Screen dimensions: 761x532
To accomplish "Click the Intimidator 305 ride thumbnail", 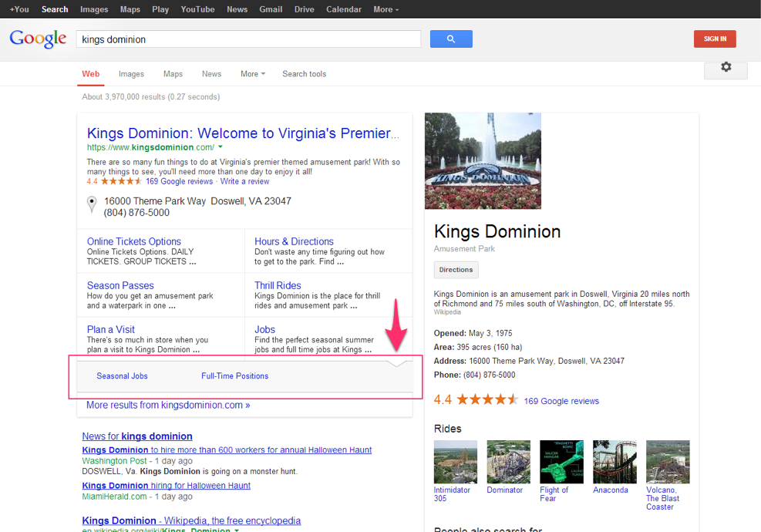I will [455, 462].
